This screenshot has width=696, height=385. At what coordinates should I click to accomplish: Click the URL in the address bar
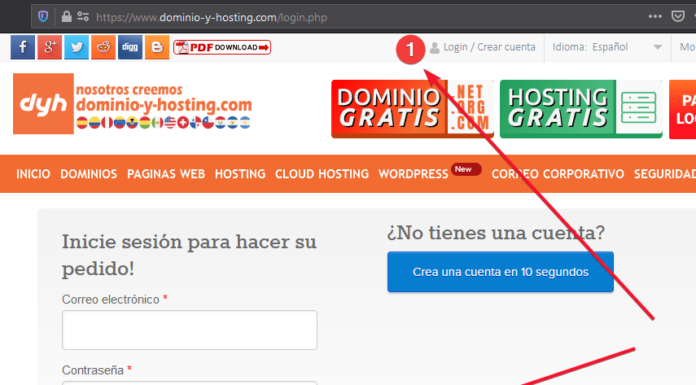[x=212, y=17]
